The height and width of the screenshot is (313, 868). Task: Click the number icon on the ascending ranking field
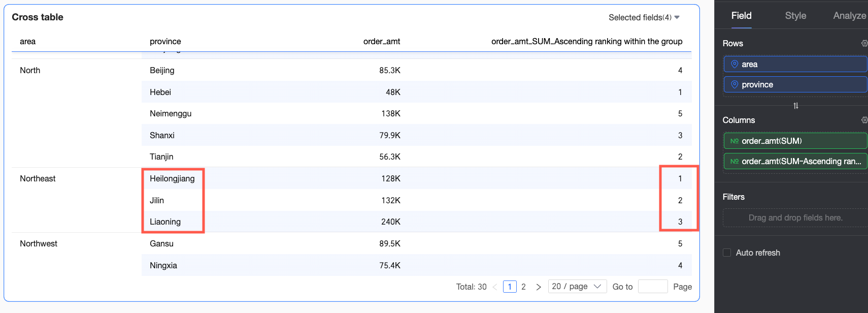click(x=734, y=161)
